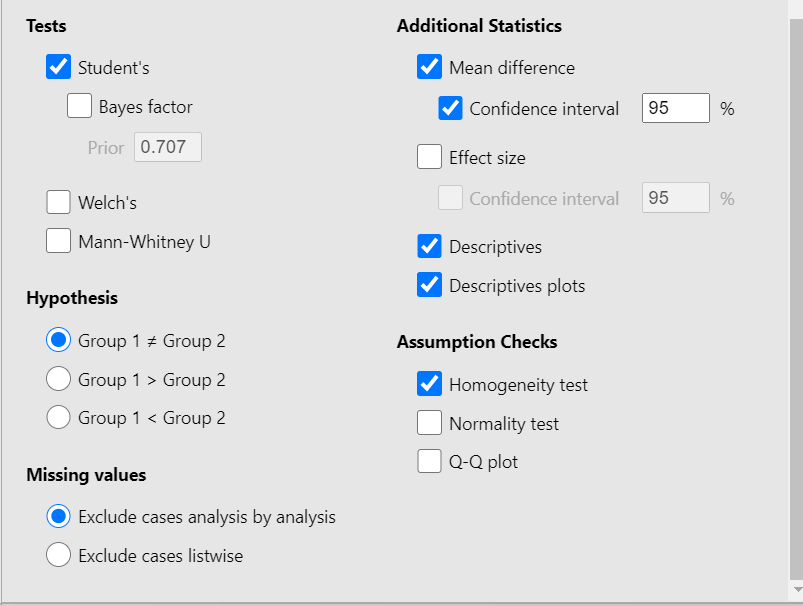Click the vertical scrollbar on the right

[x=796, y=300]
